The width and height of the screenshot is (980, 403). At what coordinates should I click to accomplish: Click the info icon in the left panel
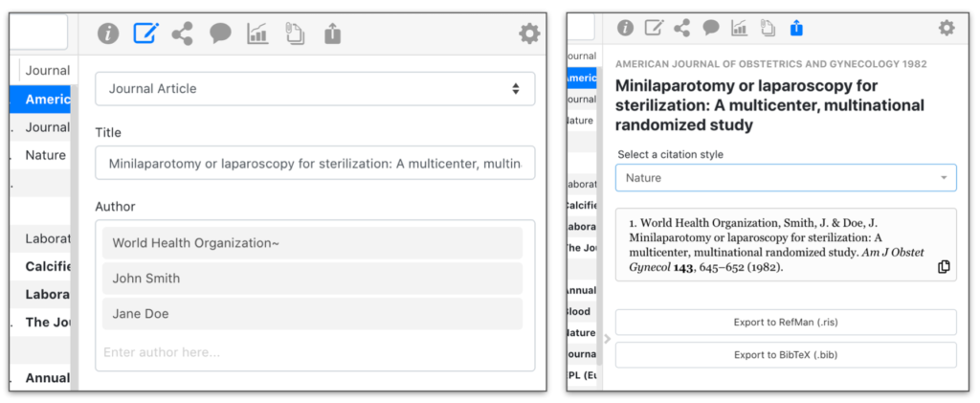(108, 34)
